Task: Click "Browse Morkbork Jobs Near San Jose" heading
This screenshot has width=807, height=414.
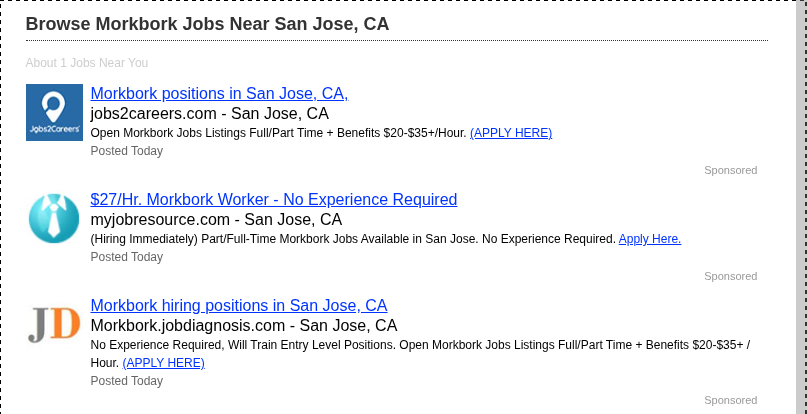Action: 207,24
